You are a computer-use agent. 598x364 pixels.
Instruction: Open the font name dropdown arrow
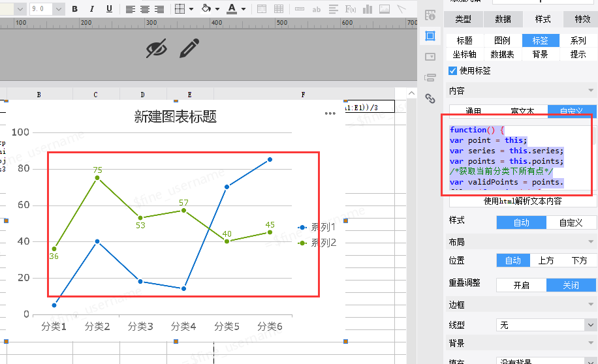click(x=20, y=8)
